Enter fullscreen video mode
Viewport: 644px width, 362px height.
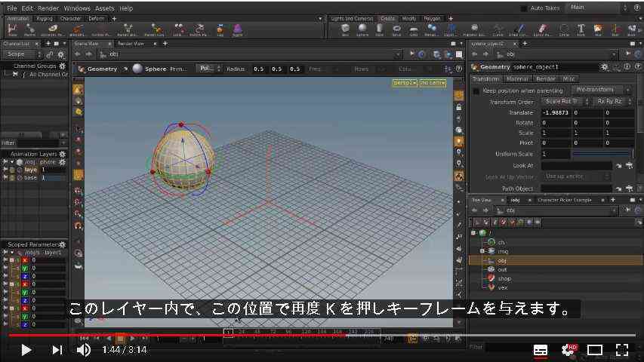pyautogui.click(x=622, y=350)
